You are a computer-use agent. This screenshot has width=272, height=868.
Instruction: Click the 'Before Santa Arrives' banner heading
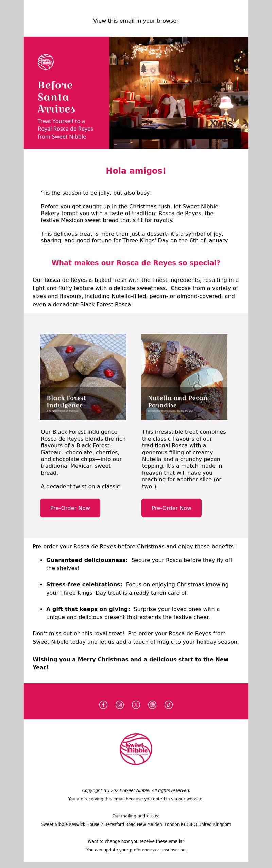56,97
